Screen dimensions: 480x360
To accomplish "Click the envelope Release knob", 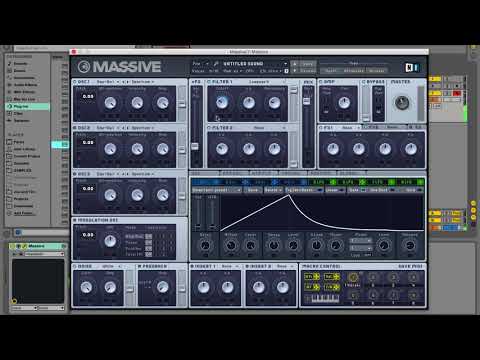I will (410, 246).
